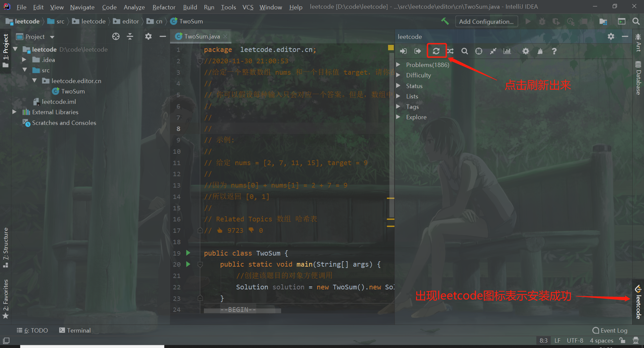Screen dimensions: 644x348
Task: Click the yellow scrollbar marker in editor
Action: tap(390, 48)
